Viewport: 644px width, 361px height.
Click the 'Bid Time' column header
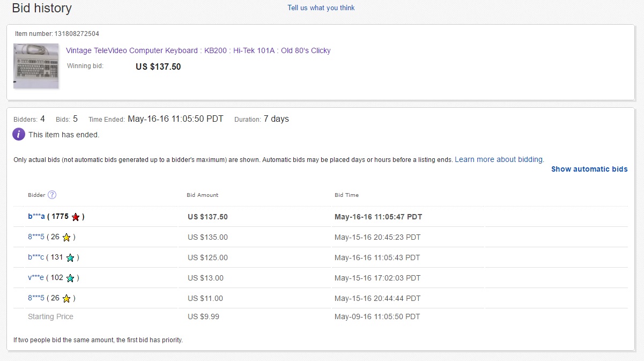pyautogui.click(x=346, y=195)
